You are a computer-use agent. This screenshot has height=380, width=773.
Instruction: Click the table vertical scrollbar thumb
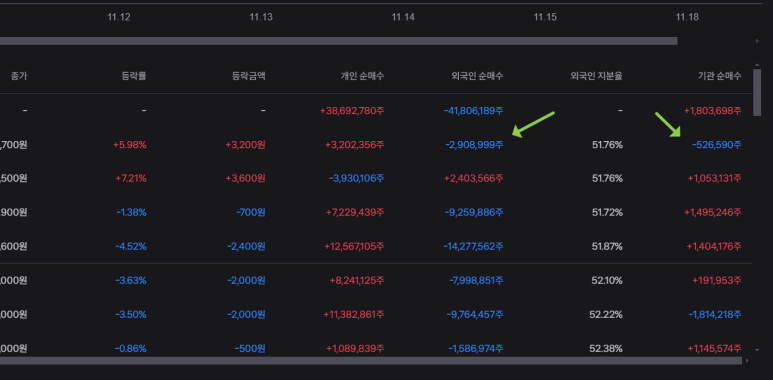757,93
